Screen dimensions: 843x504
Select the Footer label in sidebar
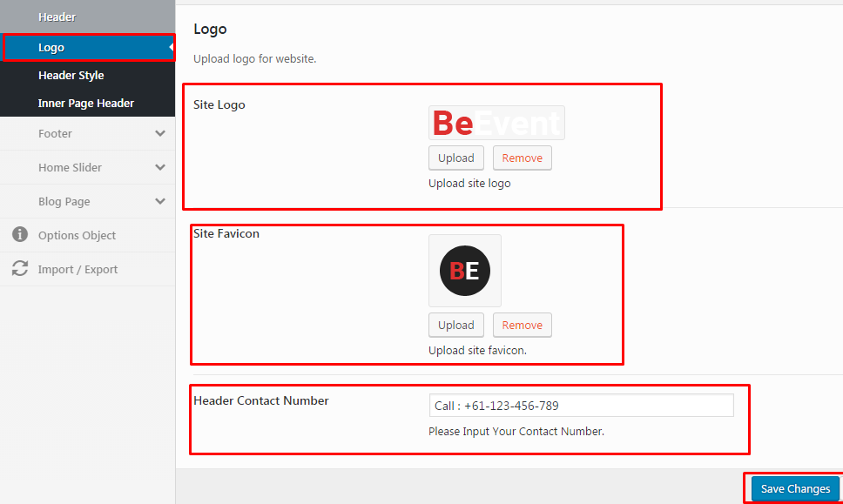[55, 134]
